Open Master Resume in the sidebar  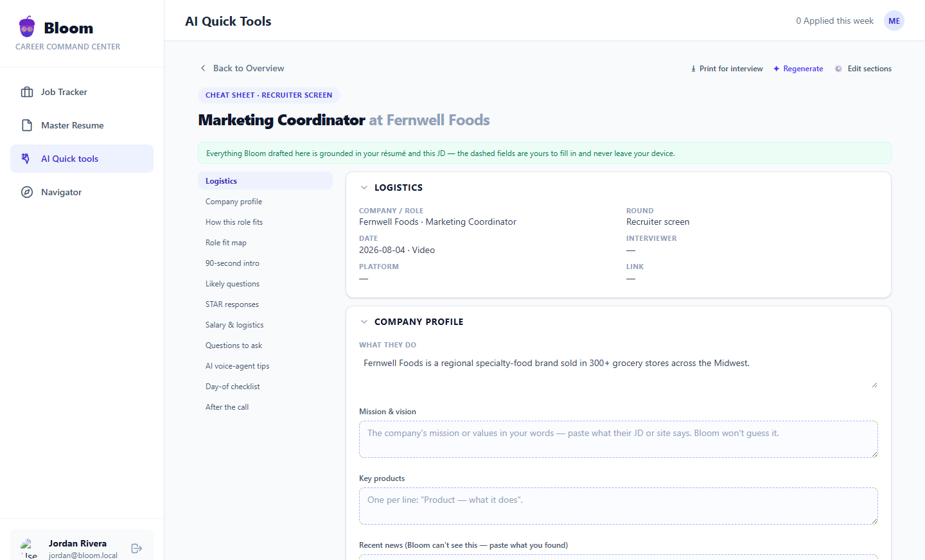(82, 125)
